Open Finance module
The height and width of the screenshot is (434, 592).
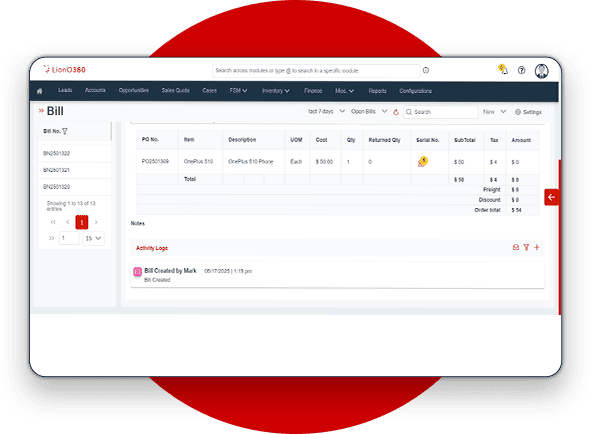[x=313, y=91]
